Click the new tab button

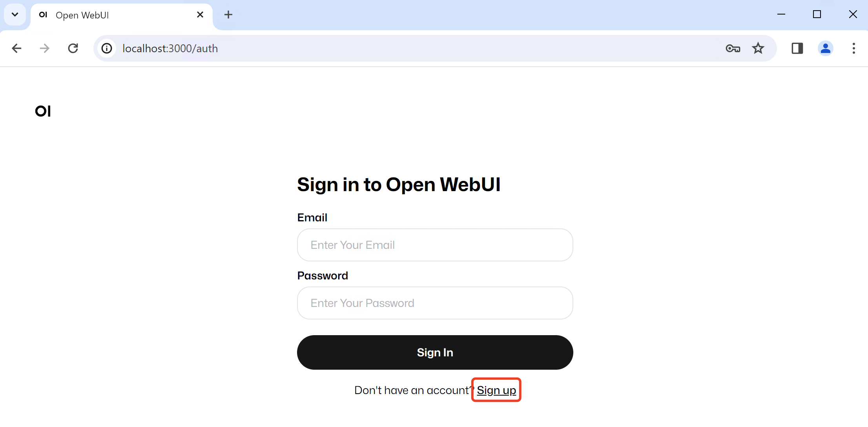[x=228, y=15]
